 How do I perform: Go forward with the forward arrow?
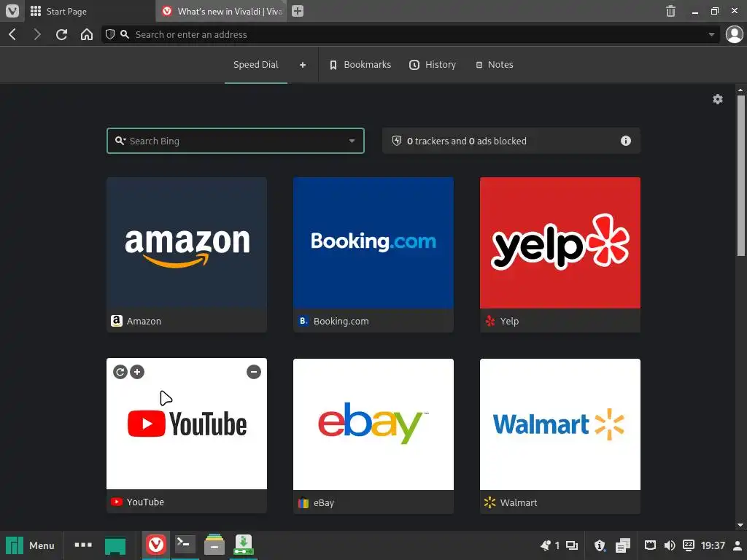(x=37, y=34)
